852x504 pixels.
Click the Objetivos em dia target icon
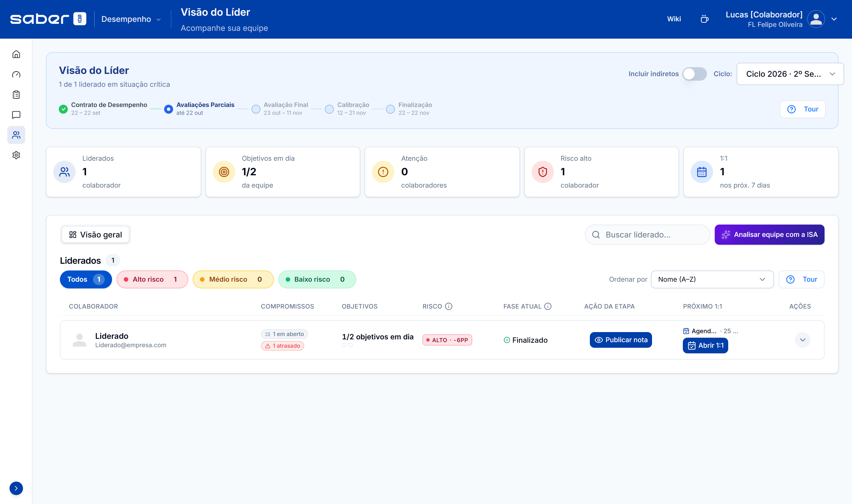224,172
